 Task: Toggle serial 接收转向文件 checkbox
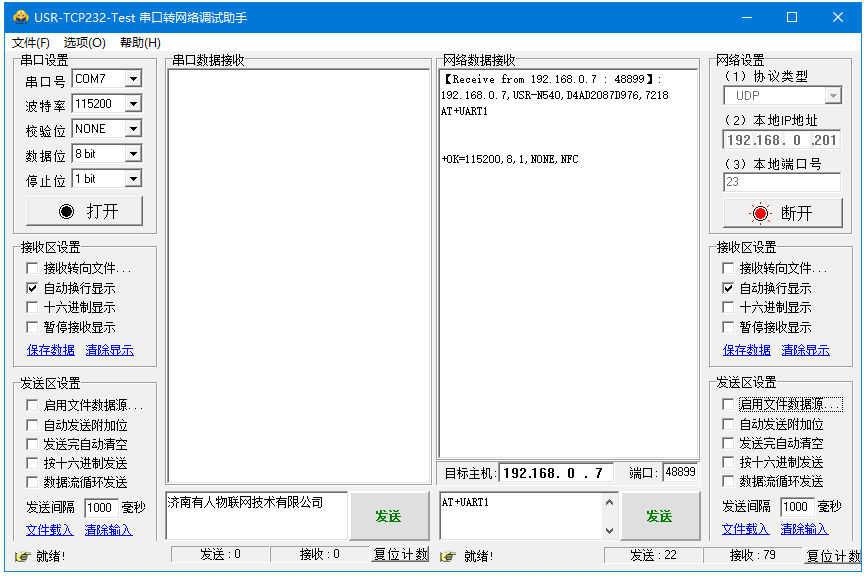click(32, 268)
